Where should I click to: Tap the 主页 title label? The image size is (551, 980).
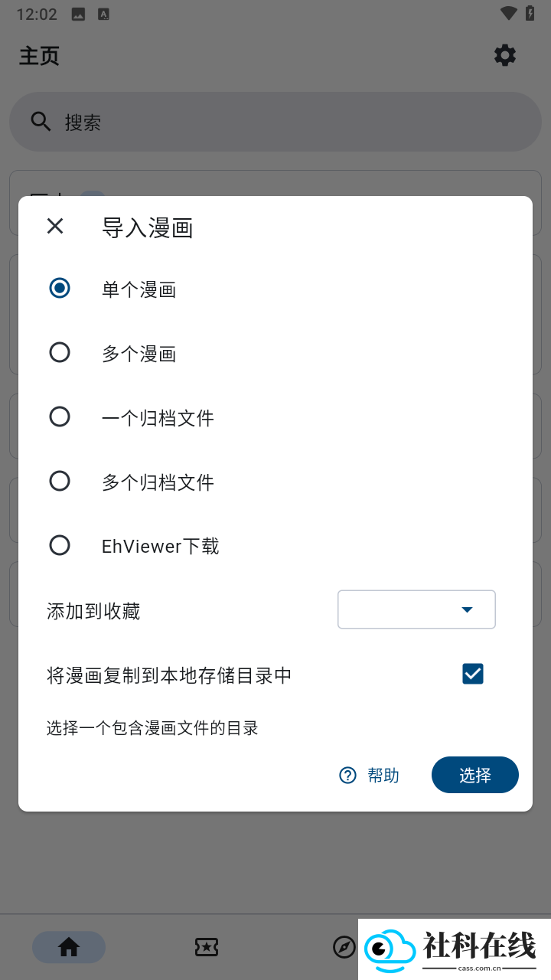[39, 56]
